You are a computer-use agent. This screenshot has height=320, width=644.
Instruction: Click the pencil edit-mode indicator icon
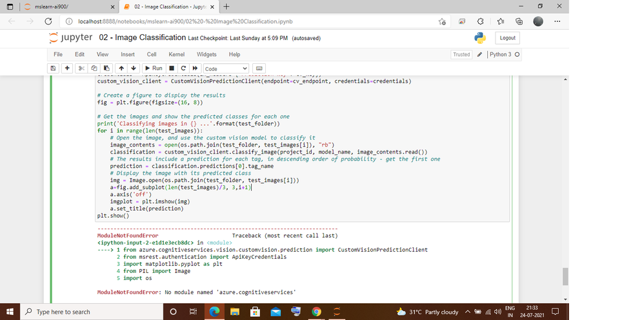click(x=479, y=54)
